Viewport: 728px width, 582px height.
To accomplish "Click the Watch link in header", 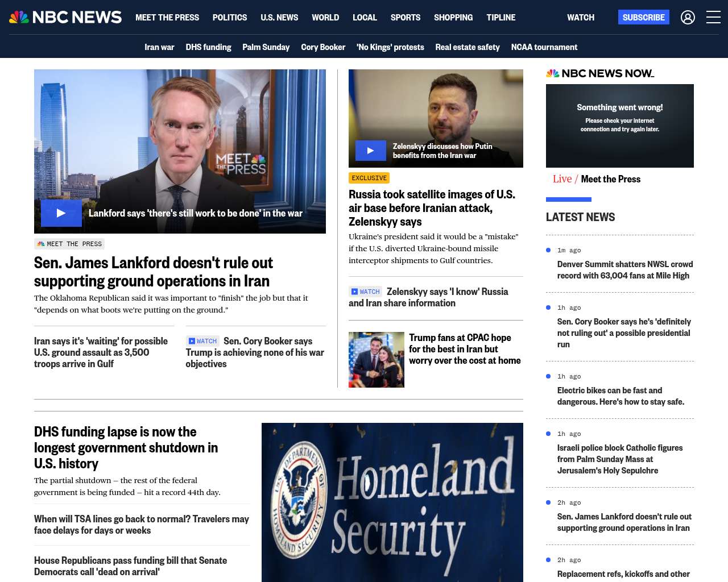I will [581, 18].
